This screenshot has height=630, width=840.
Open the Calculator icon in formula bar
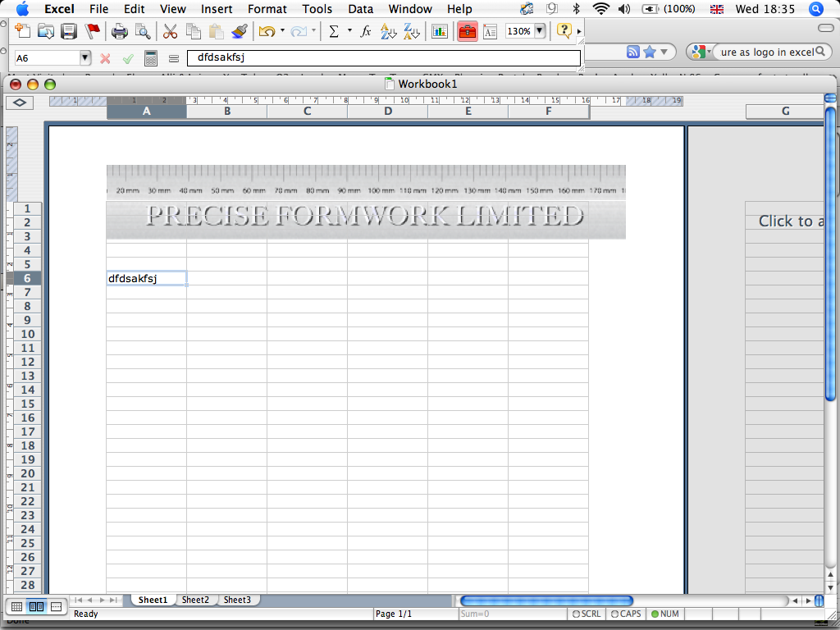pos(151,58)
